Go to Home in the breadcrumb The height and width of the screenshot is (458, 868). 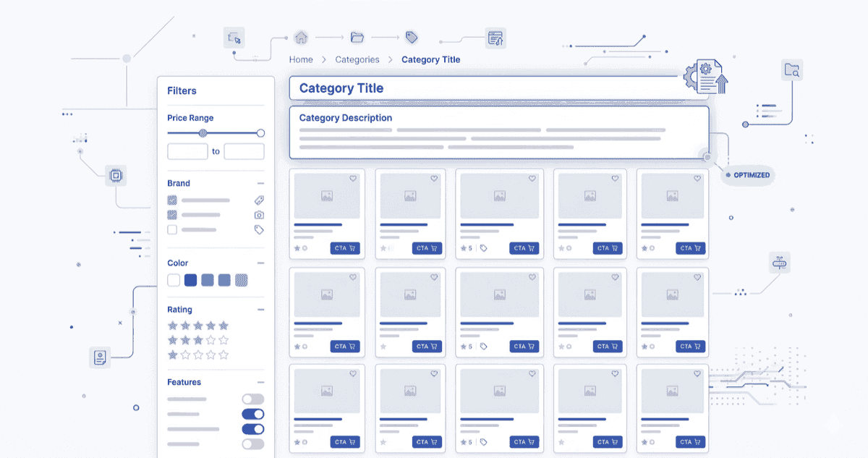(301, 60)
